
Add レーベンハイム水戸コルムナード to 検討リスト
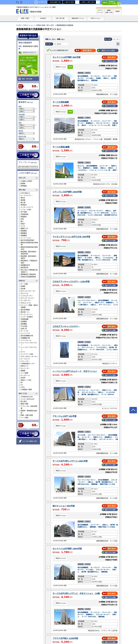click(110, 375)
